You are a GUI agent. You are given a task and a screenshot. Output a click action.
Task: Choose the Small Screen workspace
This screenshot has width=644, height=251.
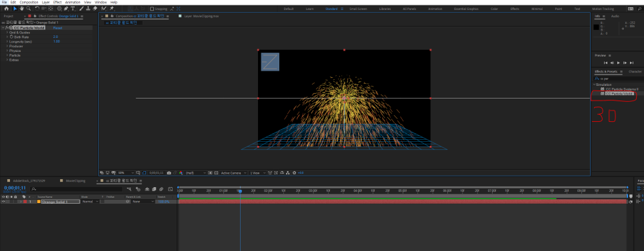358,9
